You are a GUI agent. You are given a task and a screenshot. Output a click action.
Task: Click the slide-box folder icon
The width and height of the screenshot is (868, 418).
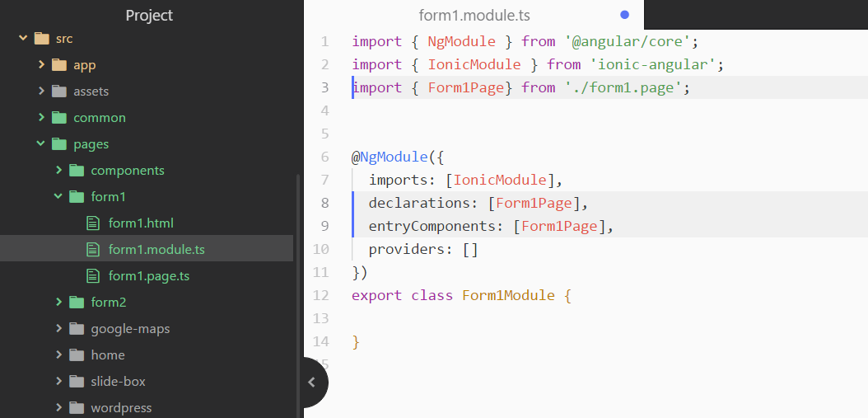tap(77, 381)
